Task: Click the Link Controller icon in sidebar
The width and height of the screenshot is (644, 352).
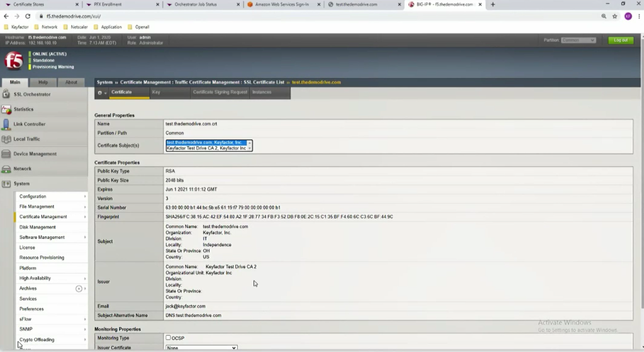Action: pyautogui.click(x=6, y=124)
